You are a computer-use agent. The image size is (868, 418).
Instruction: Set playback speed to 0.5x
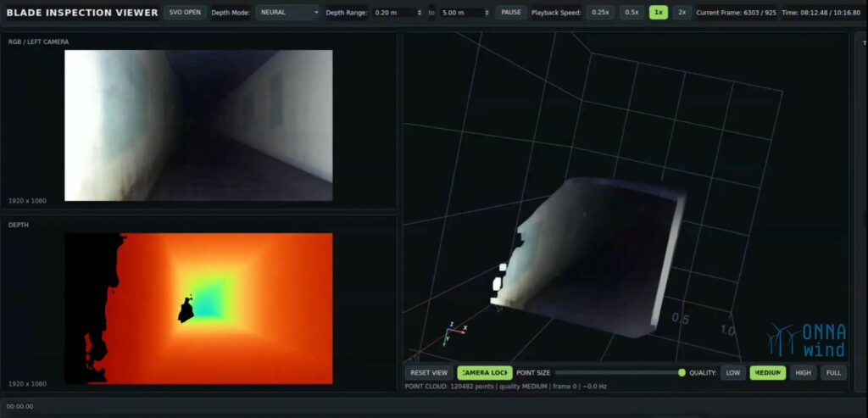(x=632, y=12)
